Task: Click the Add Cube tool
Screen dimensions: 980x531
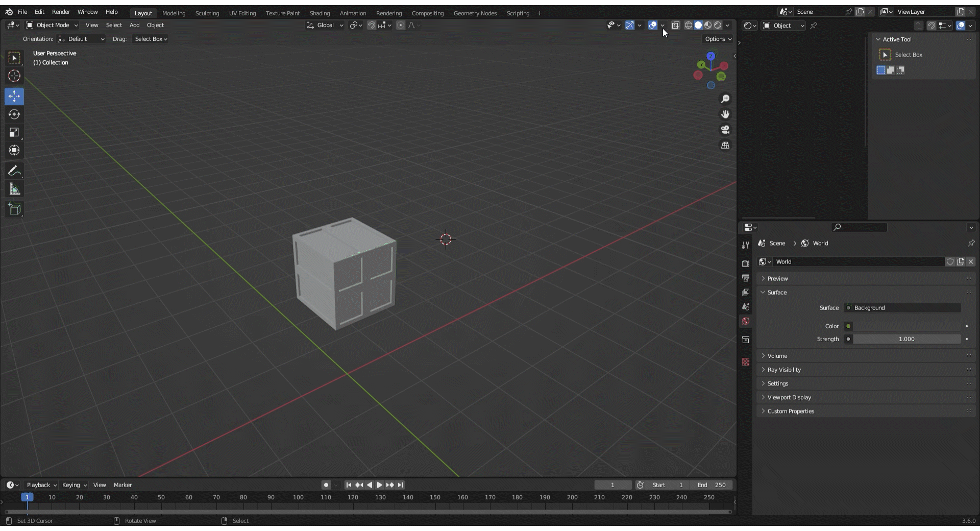Action: 14,209
